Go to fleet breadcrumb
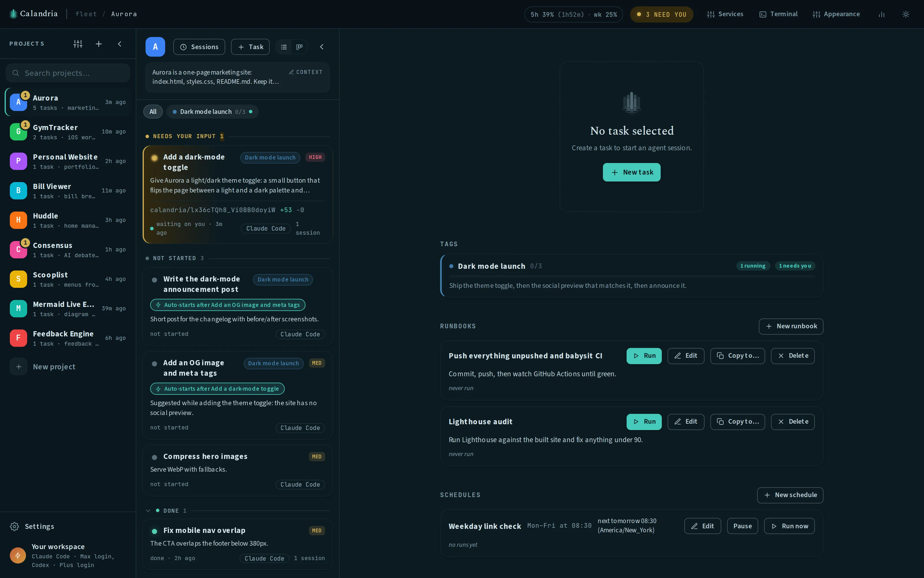 click(86, 14)
